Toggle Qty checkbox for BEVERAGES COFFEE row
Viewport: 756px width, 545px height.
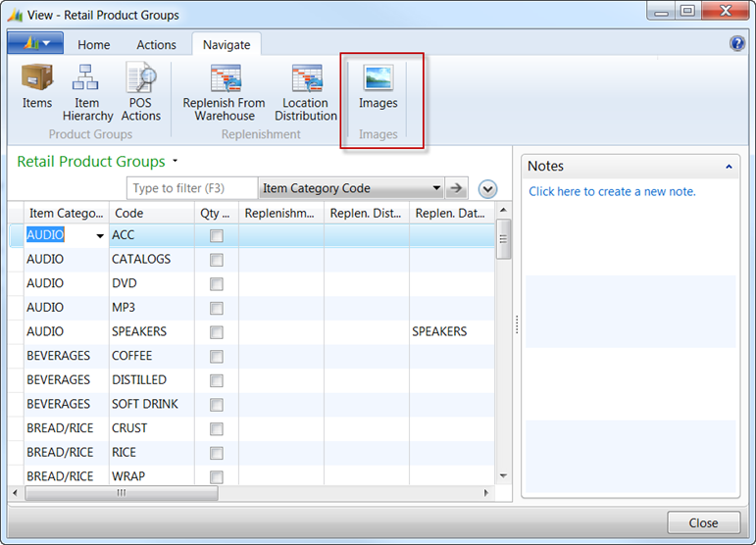[217, 357]
